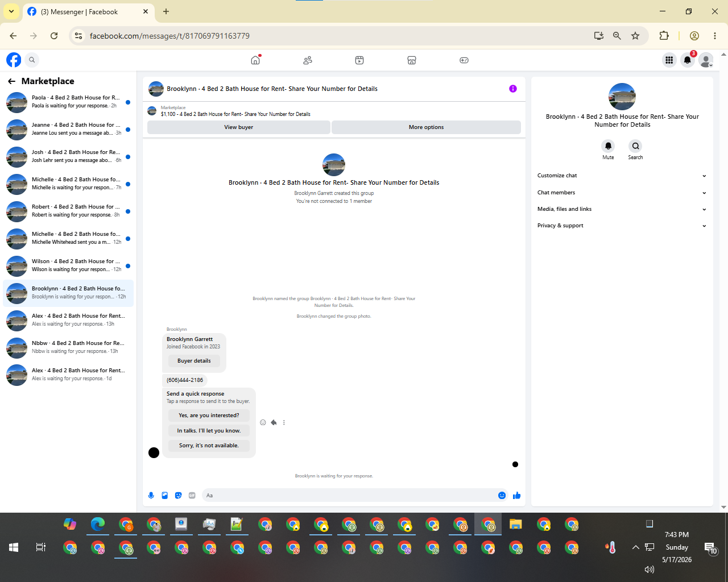Send quick reply "In talks. I'll let you know."
This screenshot has width=728, height=582.
click(209, 431)
